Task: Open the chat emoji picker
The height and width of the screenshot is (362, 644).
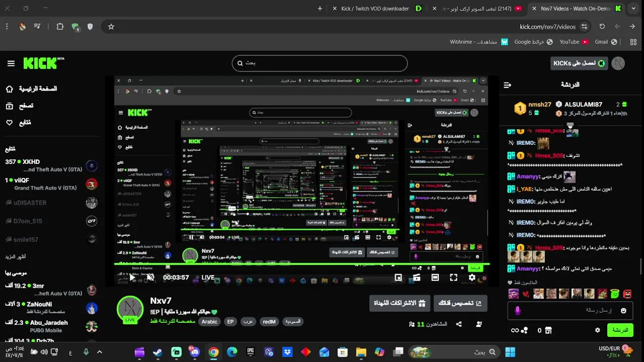Action: (x=624, y=311)
